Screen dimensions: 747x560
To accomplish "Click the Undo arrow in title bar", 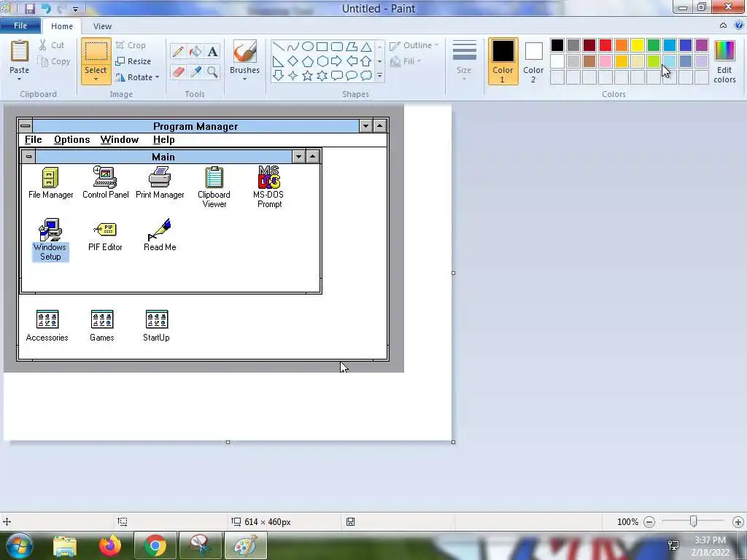I will (x=46, y=9).
